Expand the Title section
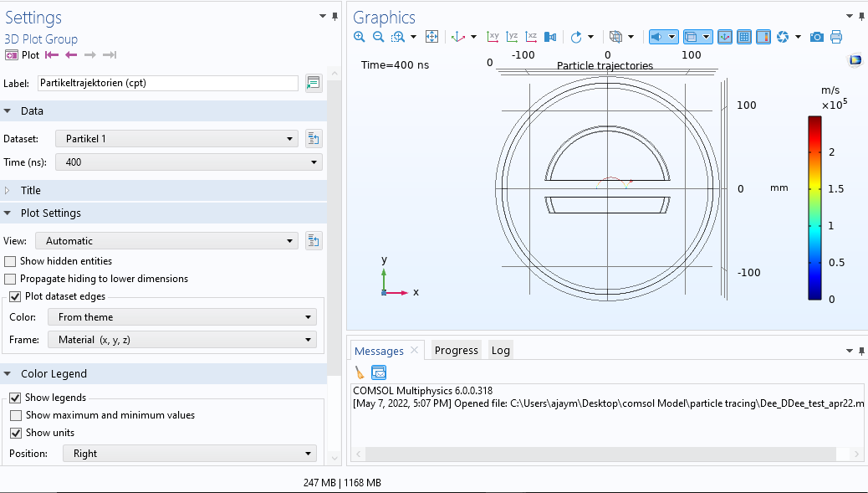This screenshot has width=868, height=493. click(31, 191)
